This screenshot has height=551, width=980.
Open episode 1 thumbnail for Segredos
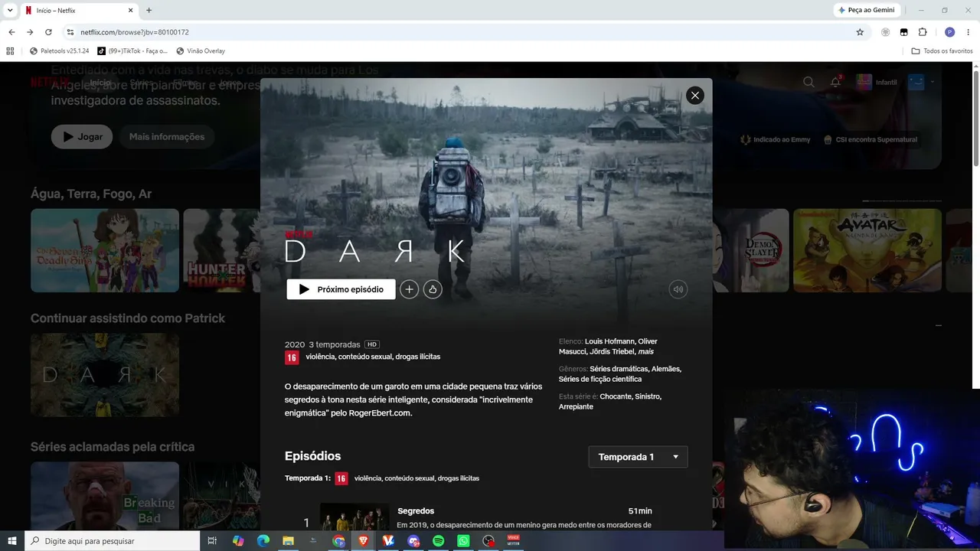tap(354, 517)
